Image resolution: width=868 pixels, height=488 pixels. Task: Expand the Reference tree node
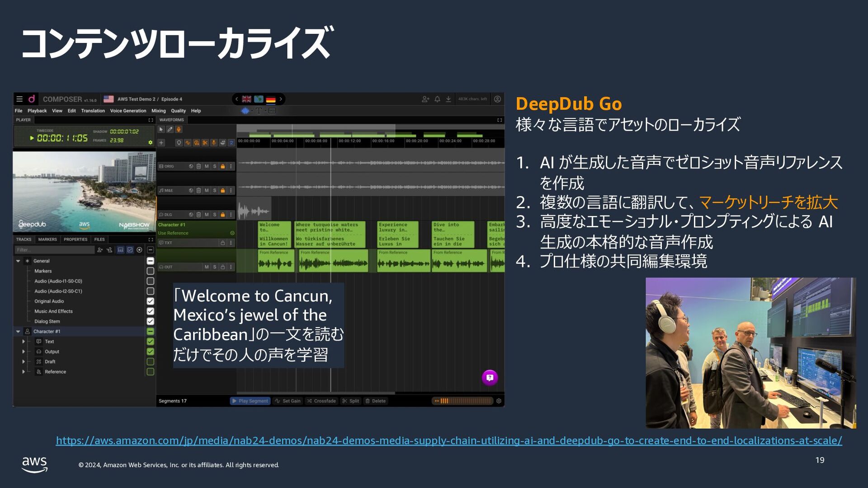click(x=24, y=372)
